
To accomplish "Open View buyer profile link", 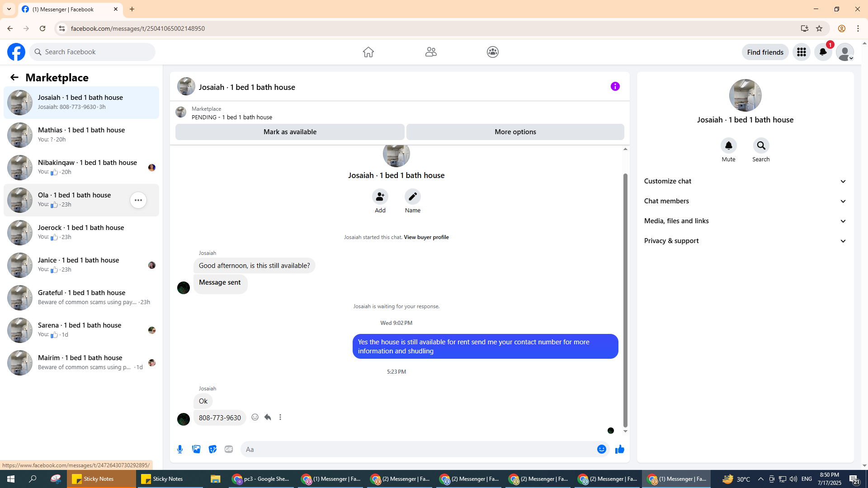I will click(x=426, y=237).
